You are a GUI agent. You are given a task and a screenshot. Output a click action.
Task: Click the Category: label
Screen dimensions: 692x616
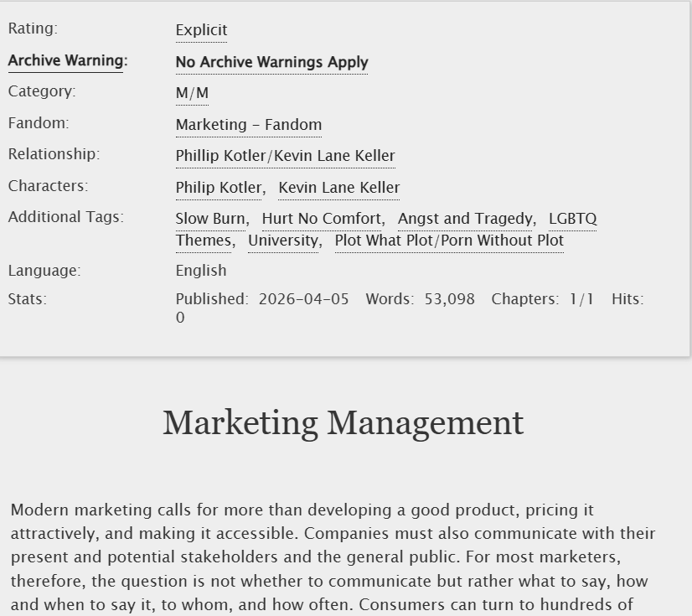click(x=42, y=91)
